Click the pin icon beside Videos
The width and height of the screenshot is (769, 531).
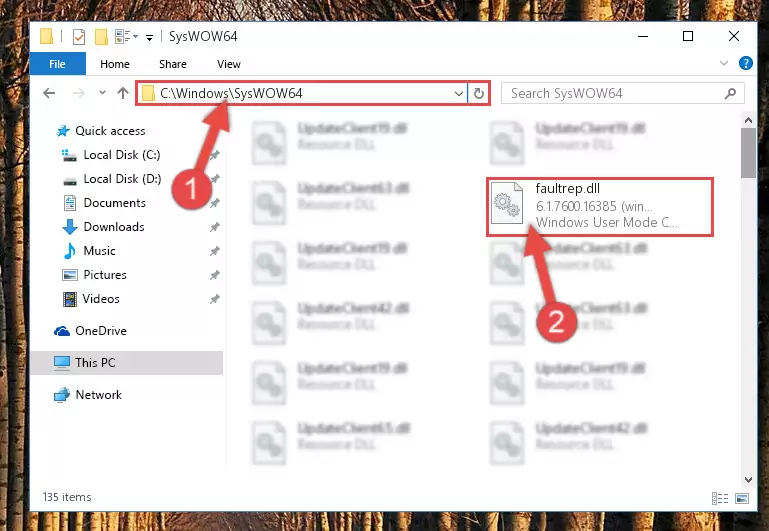coord(214,299)
